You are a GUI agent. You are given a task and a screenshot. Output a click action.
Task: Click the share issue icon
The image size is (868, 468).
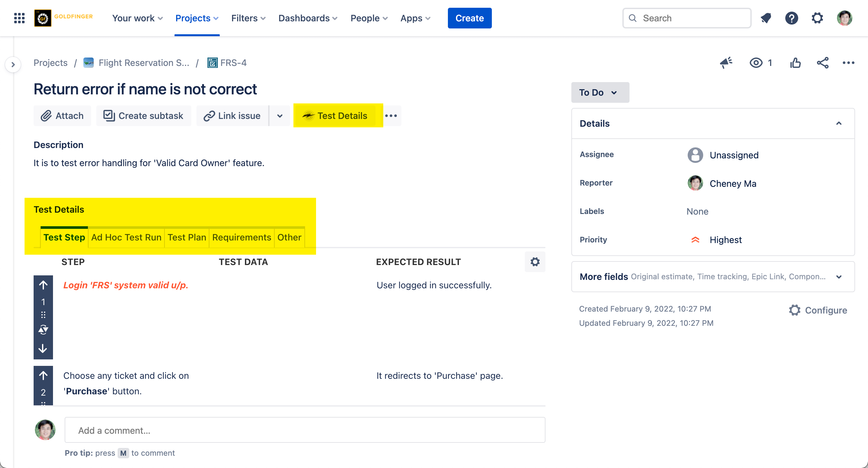pos(822,63)
